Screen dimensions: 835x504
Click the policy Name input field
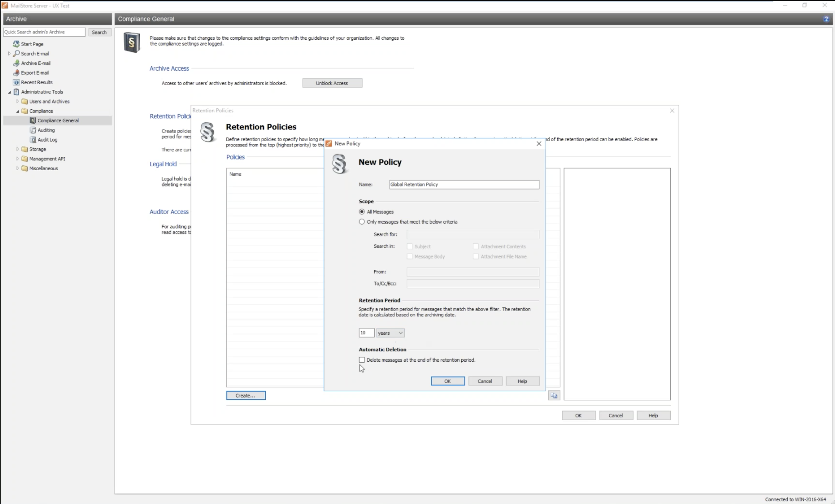(x=464, y=184)
